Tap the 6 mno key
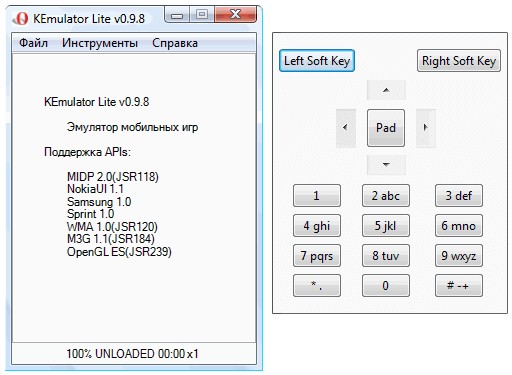Viewport: 512px width, 375px height. tap(459, 226)
